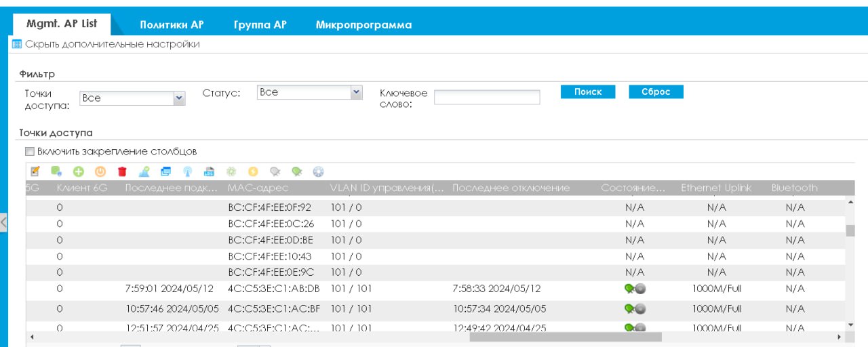Click status LED icon in row 4C:C5:3E:C1:AB:DB
The height and width of the screenshot is (347, 868).
pos(635,289)
